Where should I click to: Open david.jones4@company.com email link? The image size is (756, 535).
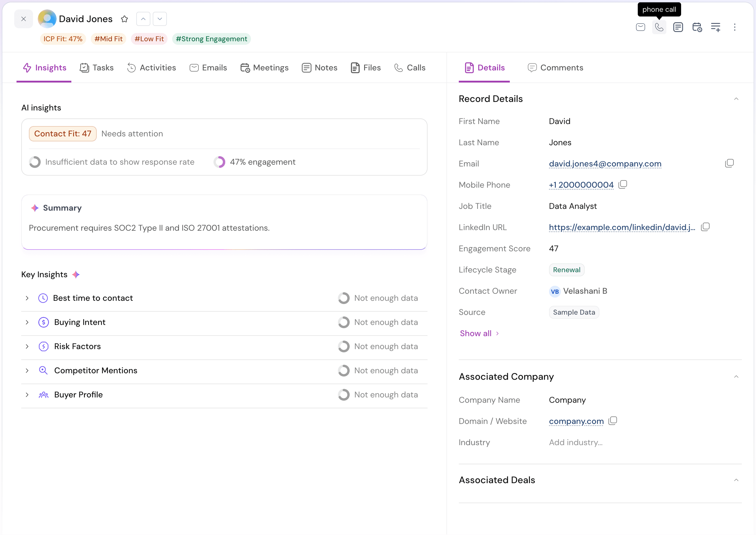coord(605,164)
